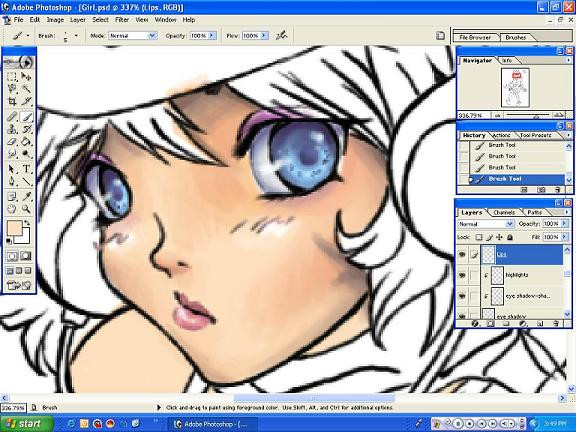The width and height of the screenshot is (576, 432).
Task: Swap foreground and background colors
Action: 27,223
